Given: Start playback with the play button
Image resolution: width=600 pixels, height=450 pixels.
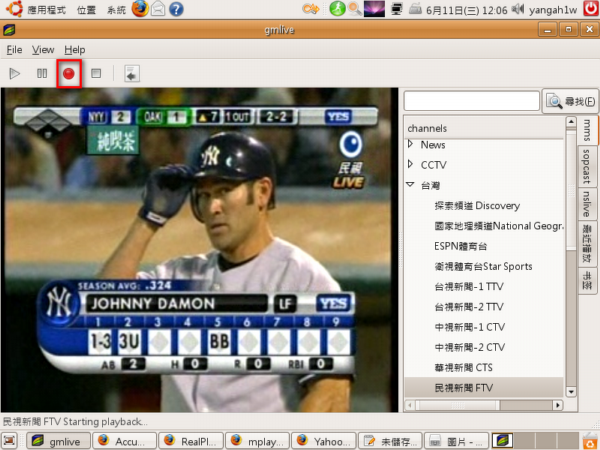Looking at the screenshot, I should (x=15, y=73).
